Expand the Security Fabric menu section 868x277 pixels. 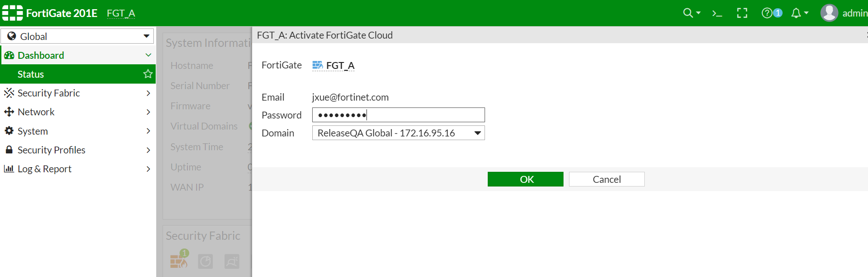tap(78, 93)
